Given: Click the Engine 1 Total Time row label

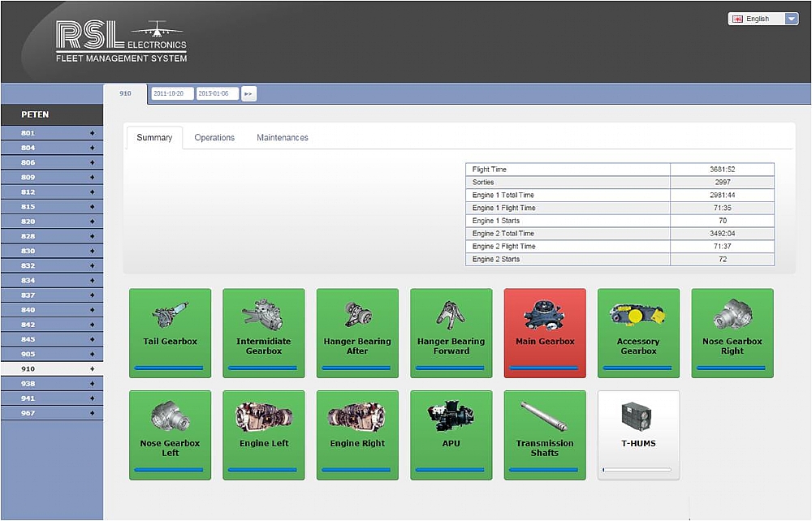Looking at the screenshot, I should coord(503,195).
